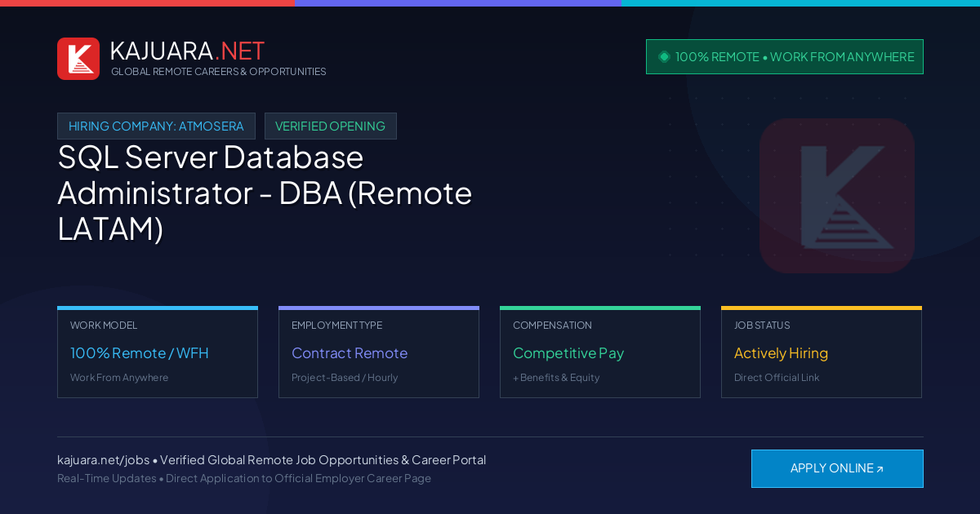
Task: Select the SQL Server Database Administrator job title
Action: click(x=265, y=193)
